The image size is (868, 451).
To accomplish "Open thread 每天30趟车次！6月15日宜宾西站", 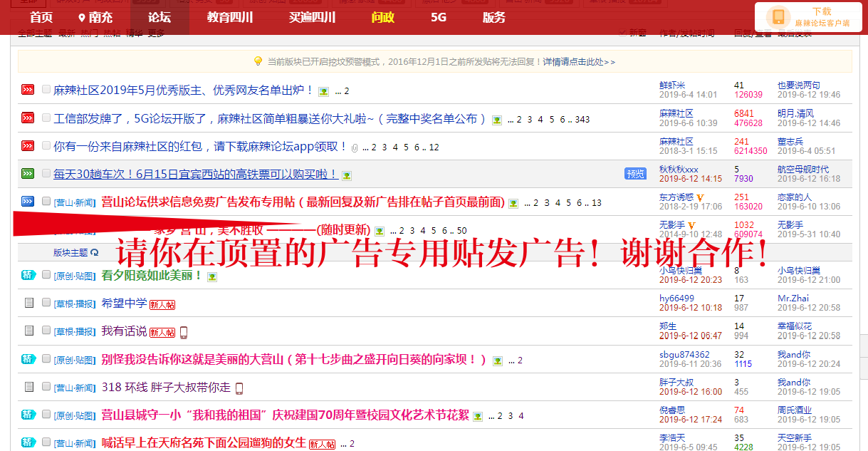I will [196, 174].
